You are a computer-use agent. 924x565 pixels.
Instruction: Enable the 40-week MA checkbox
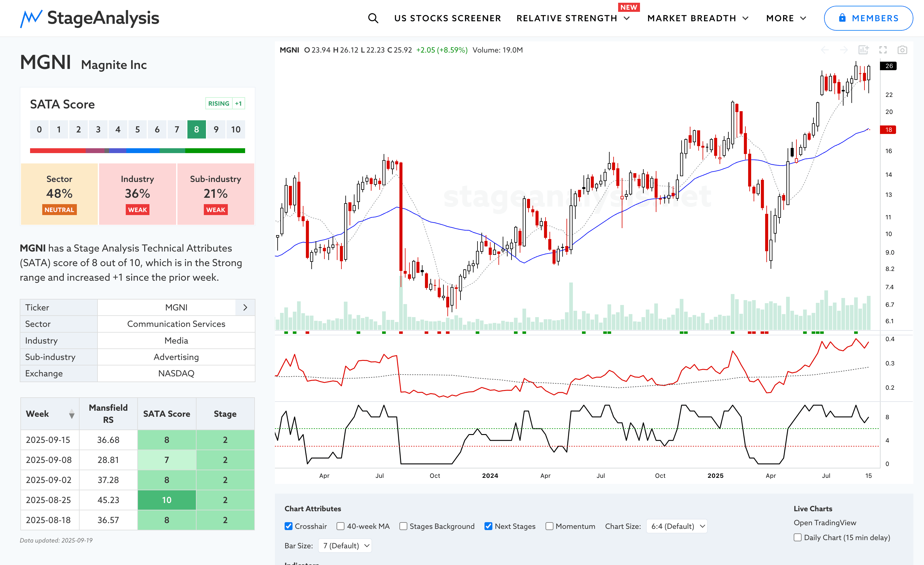[x=341, y=526]
